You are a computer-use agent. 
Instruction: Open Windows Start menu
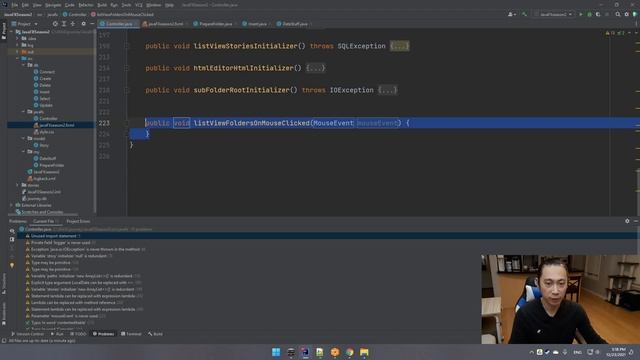click(x=276, y=352)
